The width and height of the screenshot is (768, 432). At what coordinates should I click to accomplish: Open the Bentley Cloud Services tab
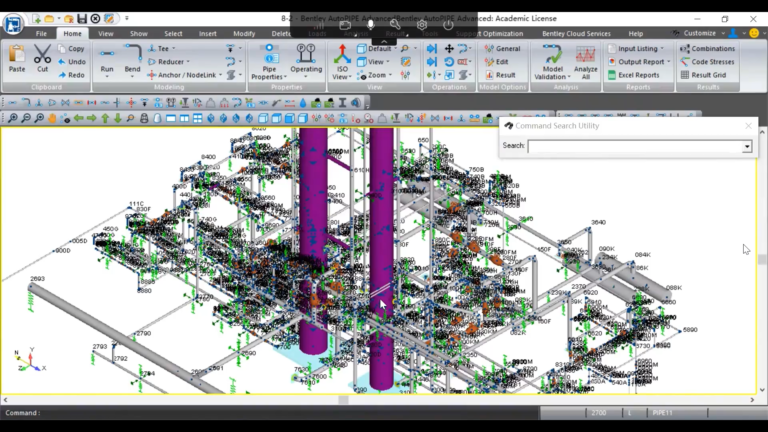(x=576, y=33)
